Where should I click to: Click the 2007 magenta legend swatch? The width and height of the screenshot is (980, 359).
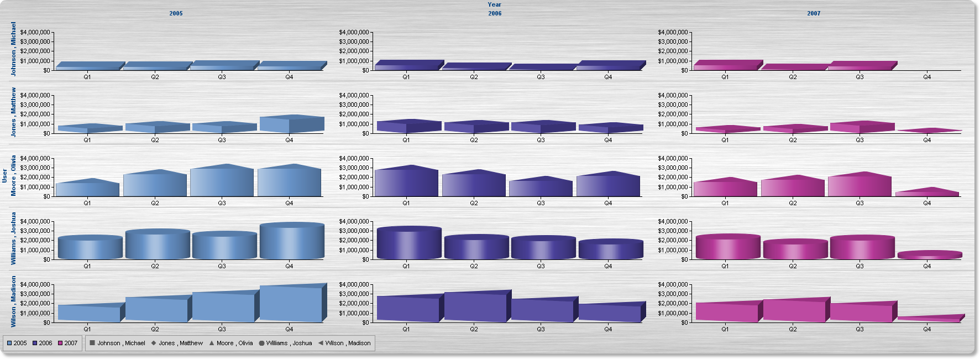(x=60, y=343)
